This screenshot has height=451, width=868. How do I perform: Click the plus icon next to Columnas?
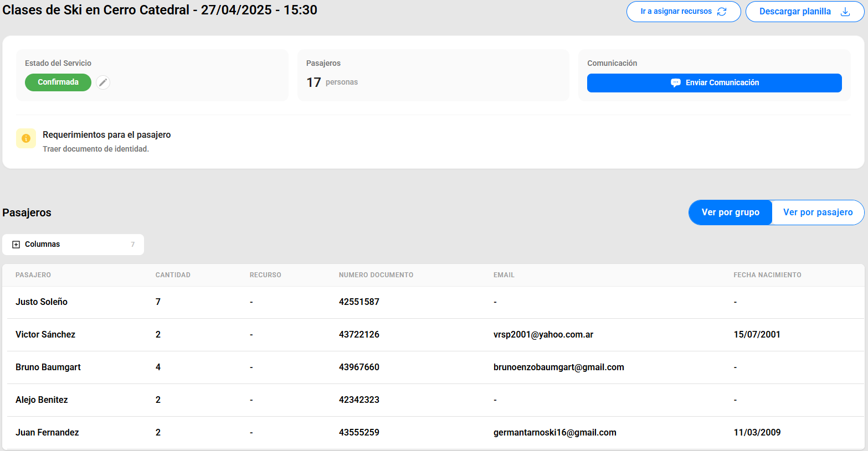click(x=16, y=245)
